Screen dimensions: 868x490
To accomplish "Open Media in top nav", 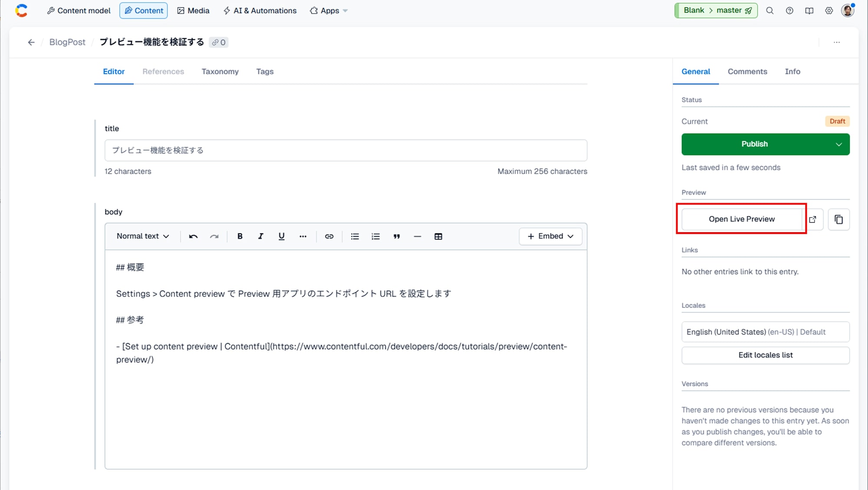I will pos(193,10).
